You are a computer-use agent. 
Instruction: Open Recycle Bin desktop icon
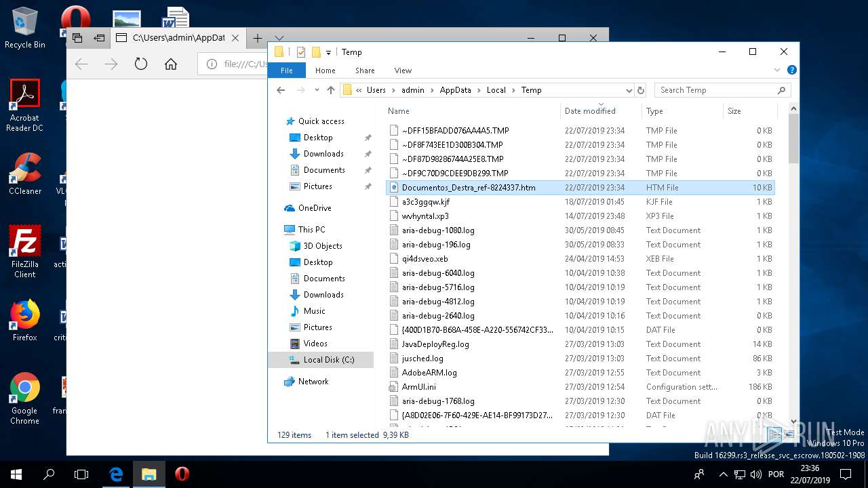24,28
